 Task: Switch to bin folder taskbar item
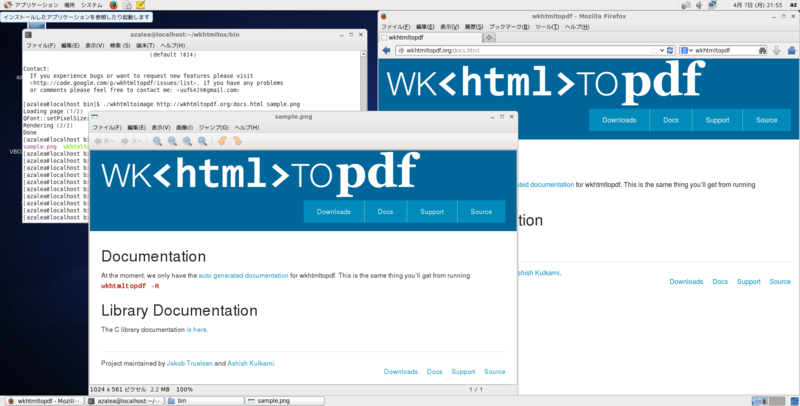205,401
